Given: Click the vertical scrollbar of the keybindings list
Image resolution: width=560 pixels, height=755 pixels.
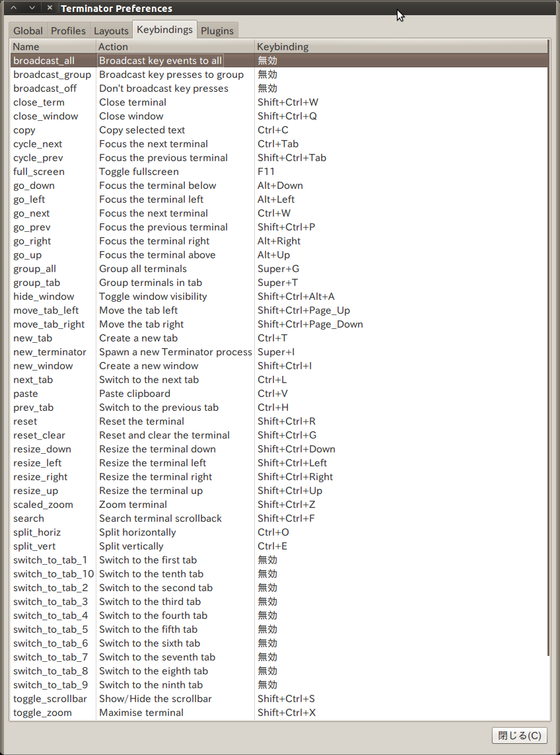Looking at the screenshot, I should click(549, 347).
